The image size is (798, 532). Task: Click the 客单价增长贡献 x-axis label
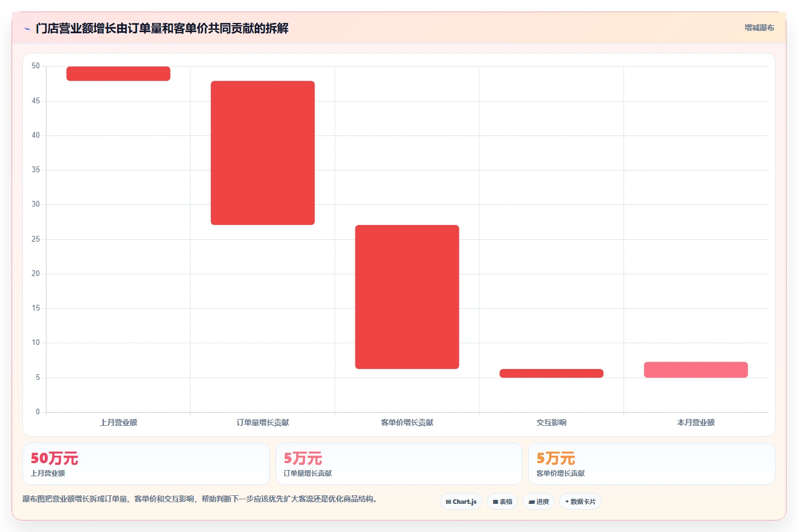point(407,422)
